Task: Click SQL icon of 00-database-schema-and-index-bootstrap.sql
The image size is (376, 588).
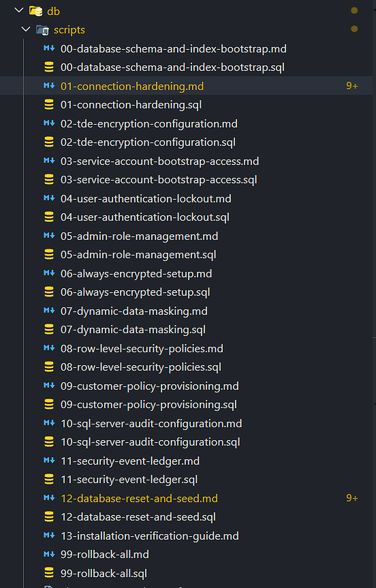Action: tap(49, 67)
